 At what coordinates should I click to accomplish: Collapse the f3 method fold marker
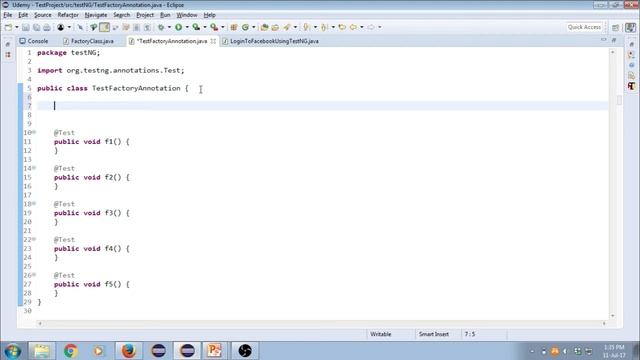click(x=34, y=203)
